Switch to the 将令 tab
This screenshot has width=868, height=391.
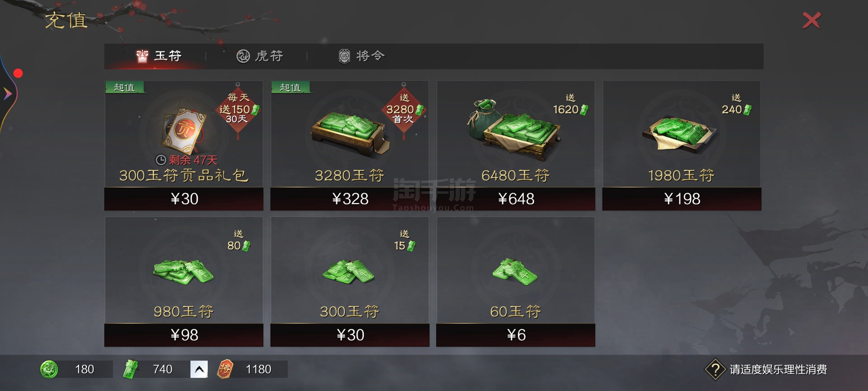[362, 56]
